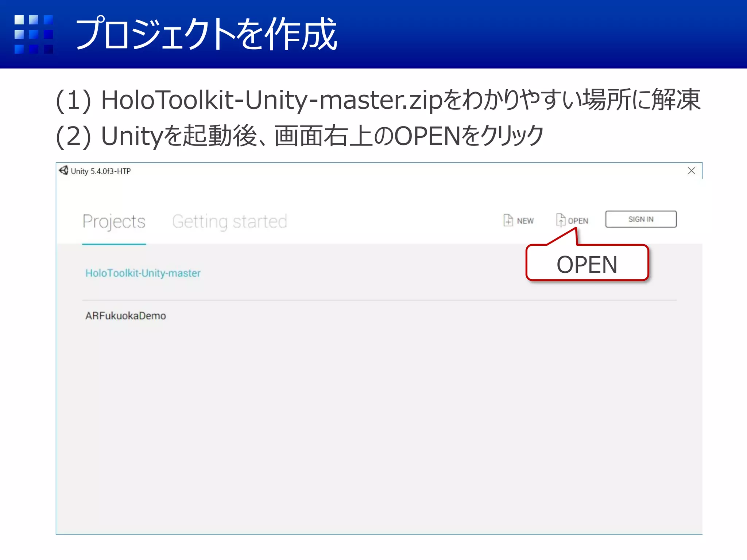Close the Unity launcher window

[691, 171]
